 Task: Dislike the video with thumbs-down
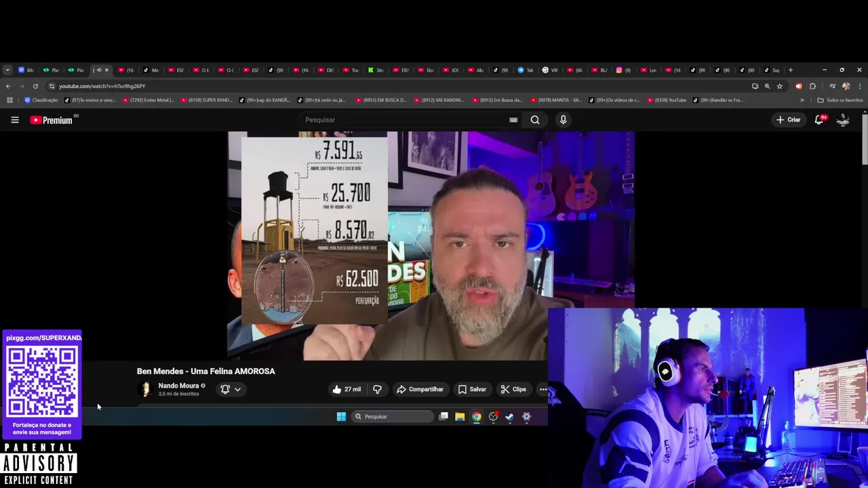(x=378, y=389)
